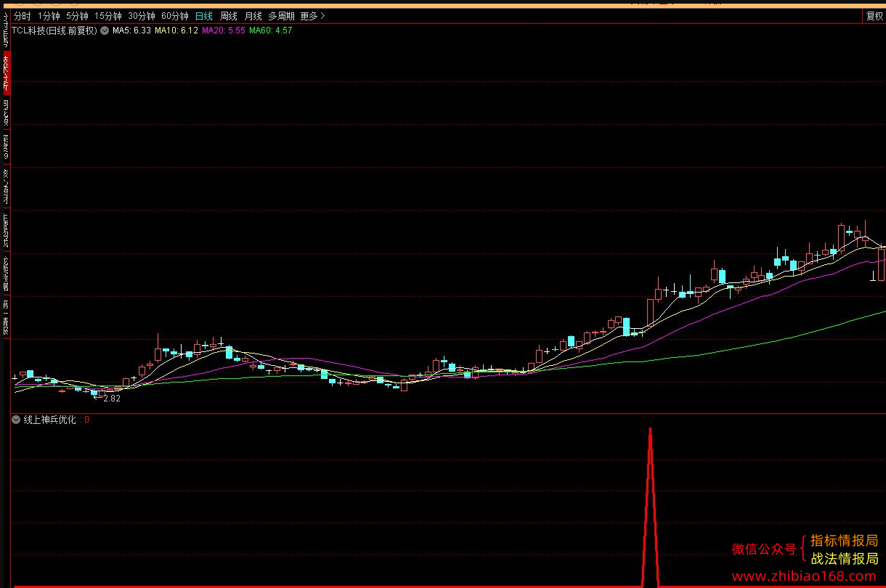Click the 线上神兵优化 indicator name
The image size is (886, 588).
50,420
